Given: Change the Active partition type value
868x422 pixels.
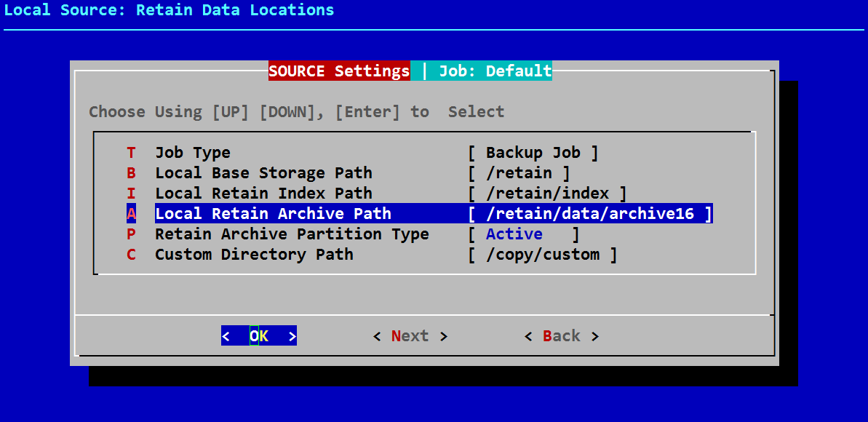Looking at the screenshot, I should coord(514,234).
